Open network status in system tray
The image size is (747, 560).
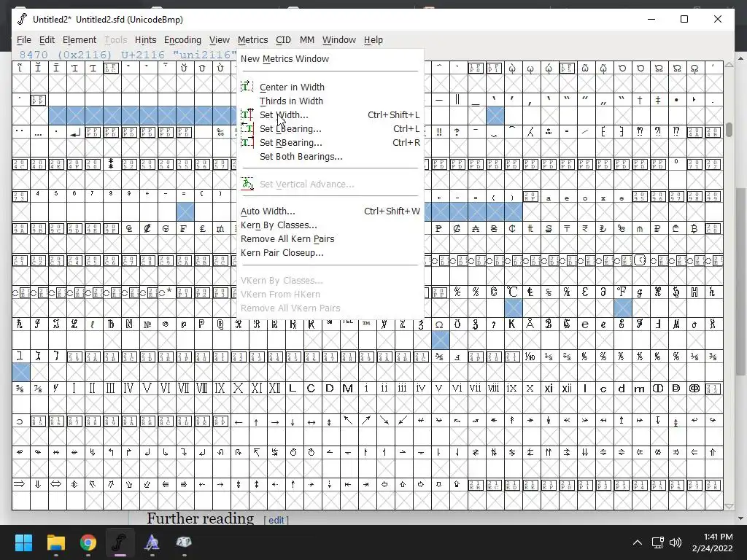658,542
